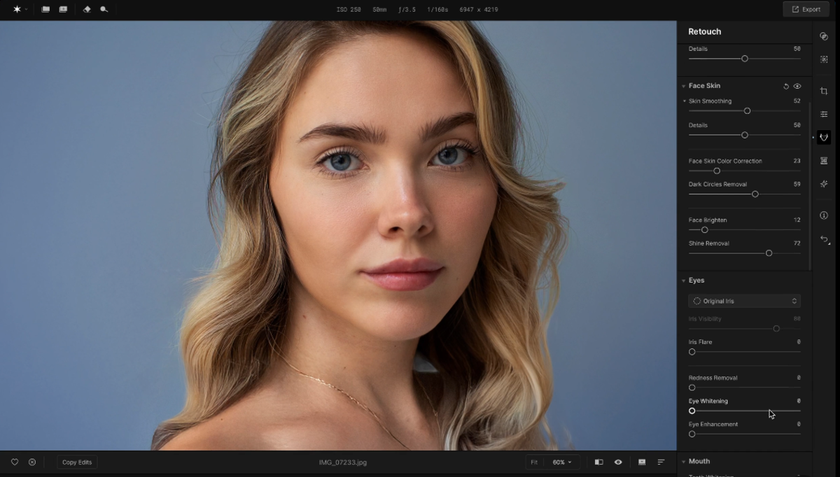The width and height of the screenshot is (840, 477).
Task: Click the f/3.5 aperture text
Action: coord(407,10)
